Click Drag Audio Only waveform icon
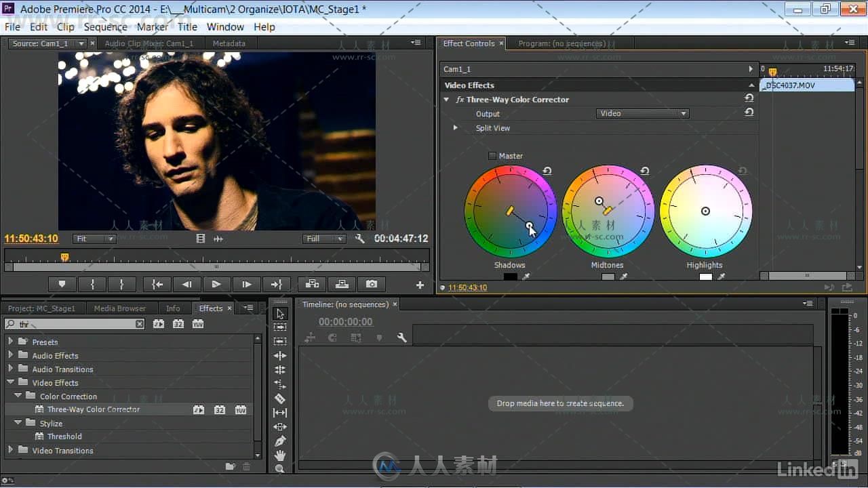The image size is (868, 488). (218, 239)
